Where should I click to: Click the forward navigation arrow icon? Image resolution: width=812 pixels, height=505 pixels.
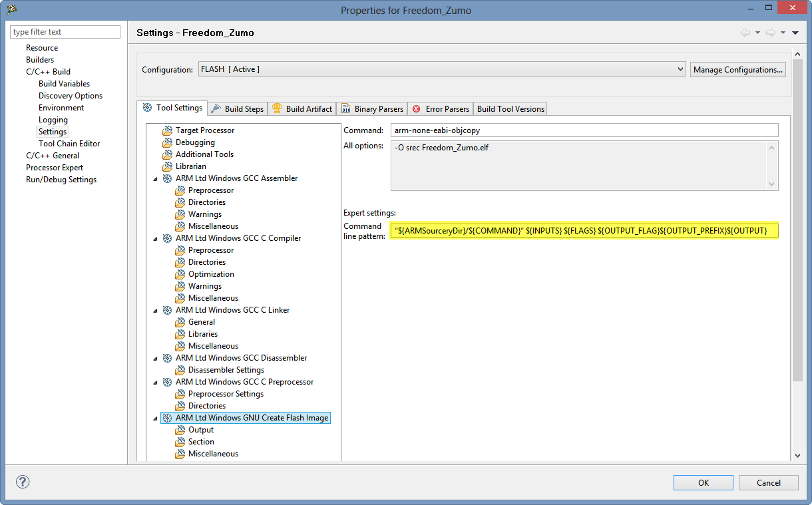pyautogui.click(x=770, y=33)
